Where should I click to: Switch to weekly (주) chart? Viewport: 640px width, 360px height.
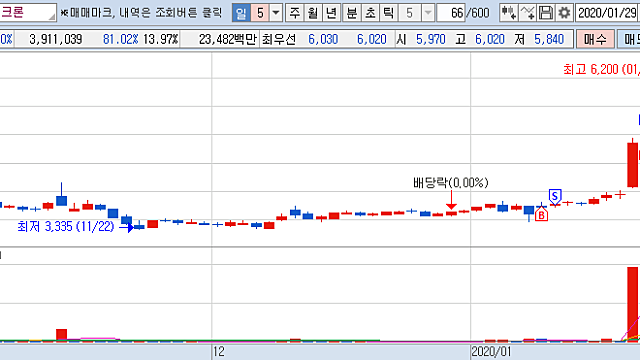pyautogui.click(x=294, y=13)
